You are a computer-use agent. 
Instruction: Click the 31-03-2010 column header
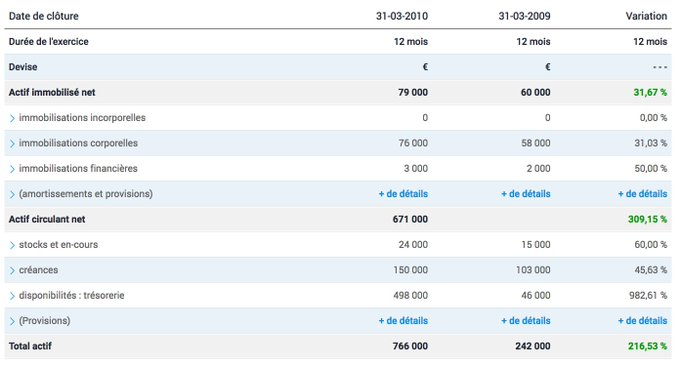point(402,16)
